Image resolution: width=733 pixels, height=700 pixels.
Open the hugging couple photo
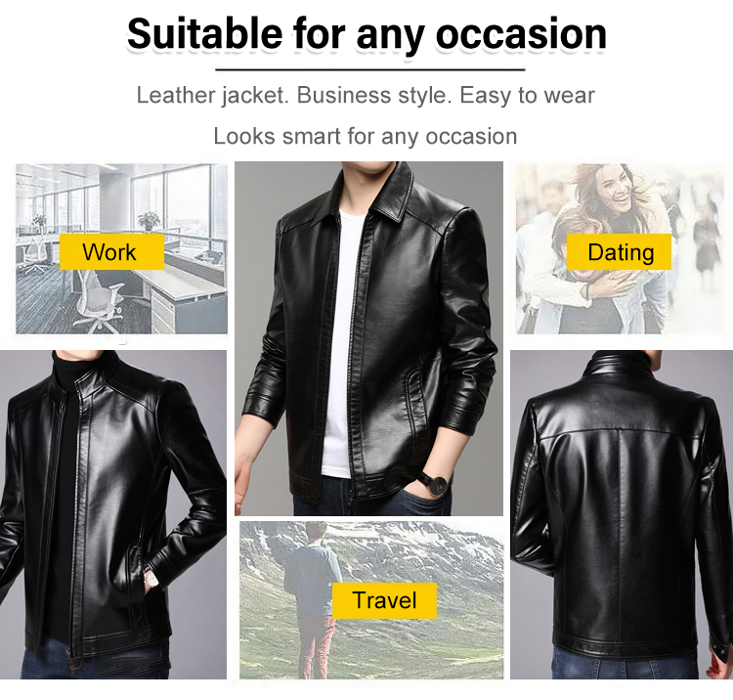pos(620,248)
